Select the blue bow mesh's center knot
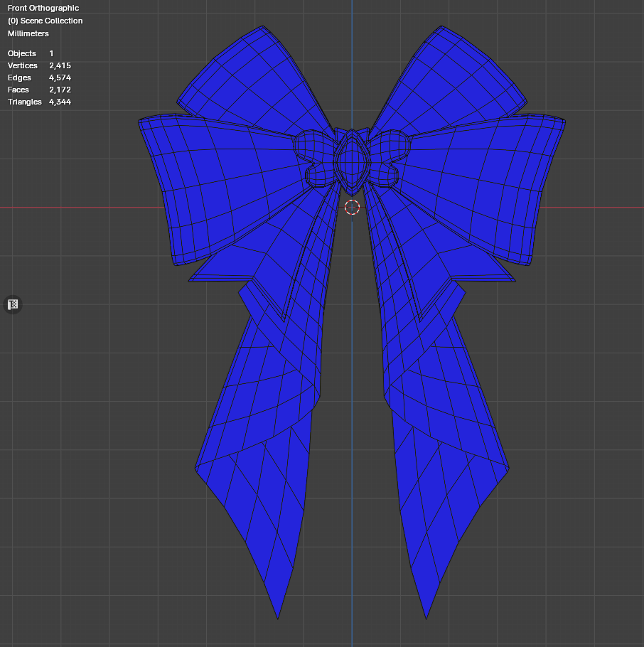 click(351, 162)
